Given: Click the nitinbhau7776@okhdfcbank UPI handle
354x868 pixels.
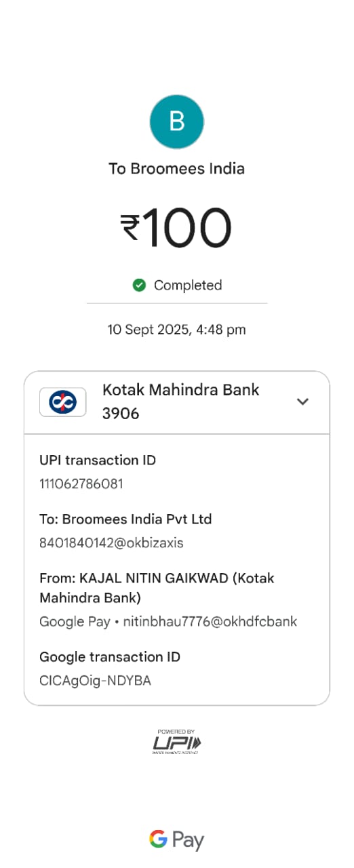Looking at the screenshot, I should click(210, 622).
